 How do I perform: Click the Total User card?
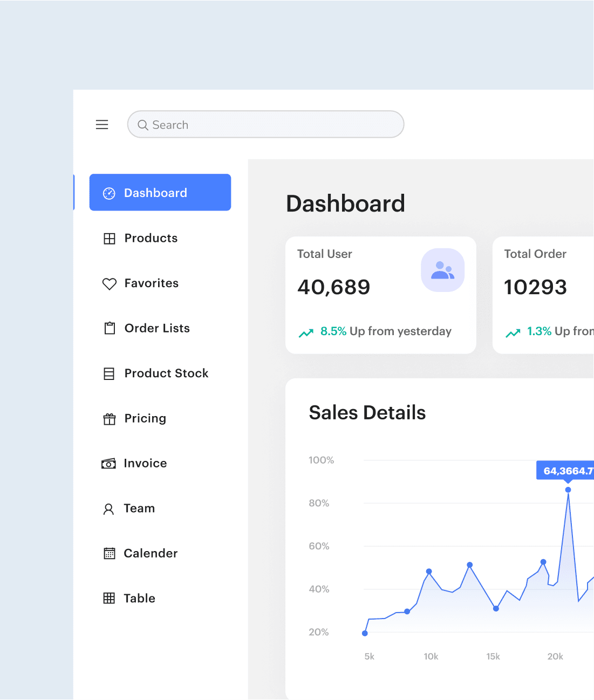pyautogui.click(x=380, y=295)
